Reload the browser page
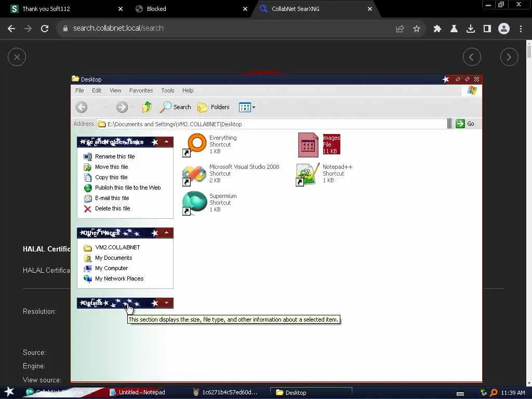This screenshot has width=532, height=399. pos(45,29)
